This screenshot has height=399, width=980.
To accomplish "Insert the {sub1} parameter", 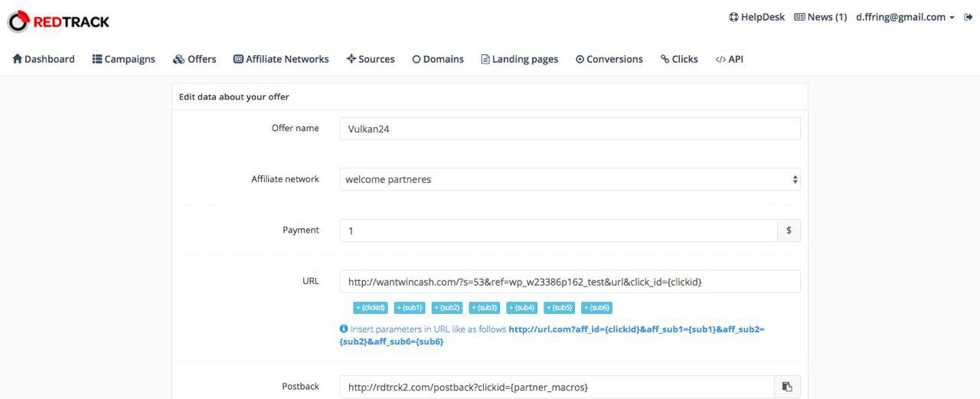I will (410, 308).
